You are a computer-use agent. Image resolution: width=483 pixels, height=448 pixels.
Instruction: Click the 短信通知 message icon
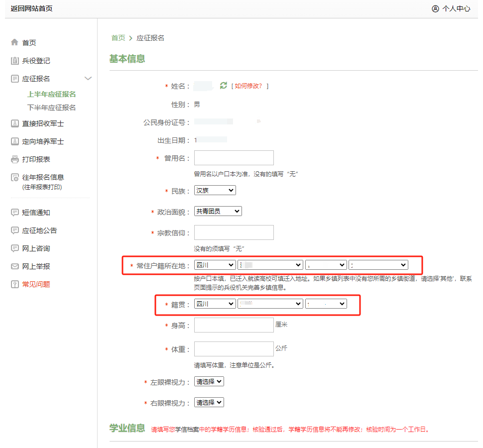tap(14, 213)
